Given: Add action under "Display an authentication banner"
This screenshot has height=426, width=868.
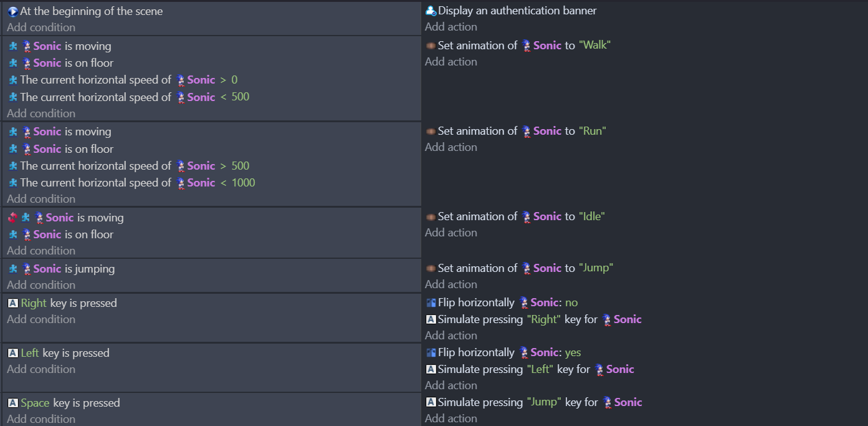Looking at the screenshot, I should 451,27.
